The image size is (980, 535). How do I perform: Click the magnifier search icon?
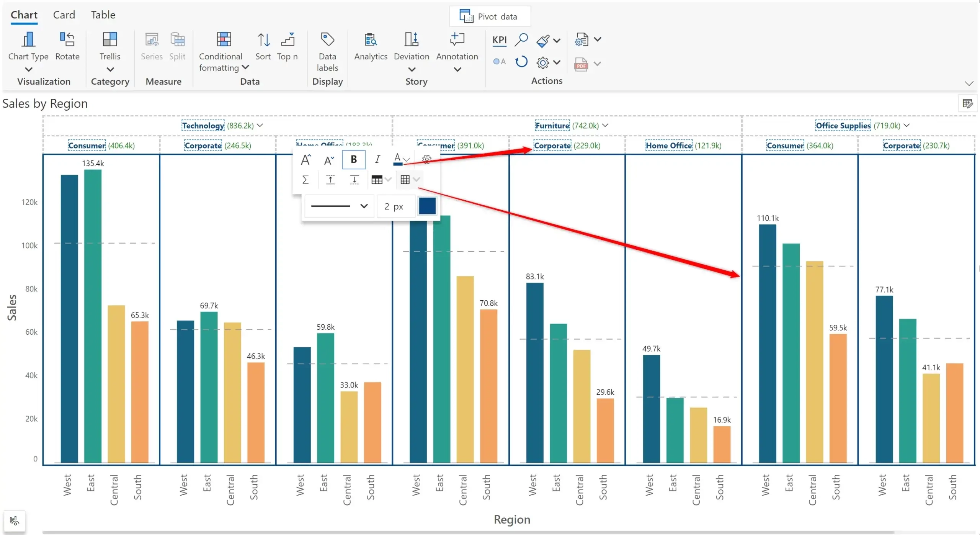521,39
